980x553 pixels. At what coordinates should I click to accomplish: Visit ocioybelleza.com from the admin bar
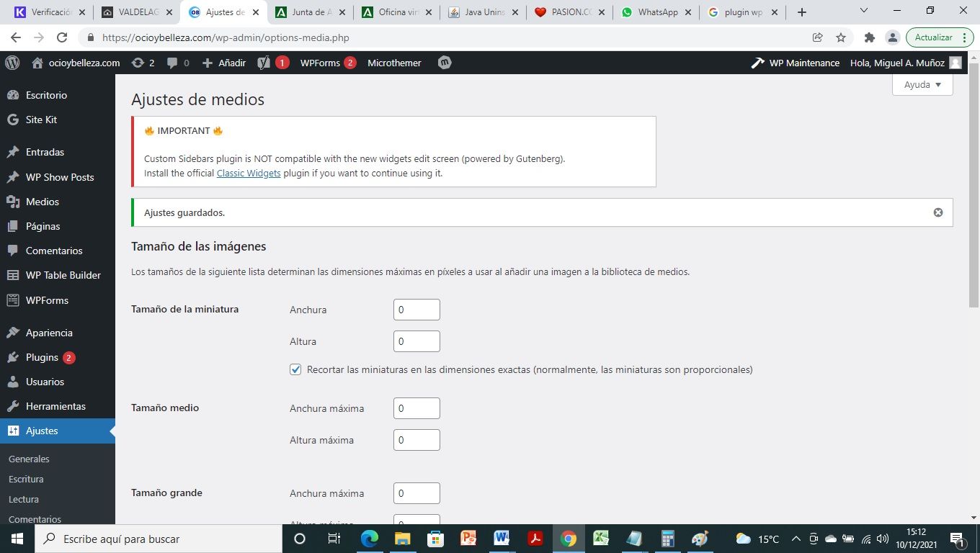pyautogui.click(x=76, y=63)
